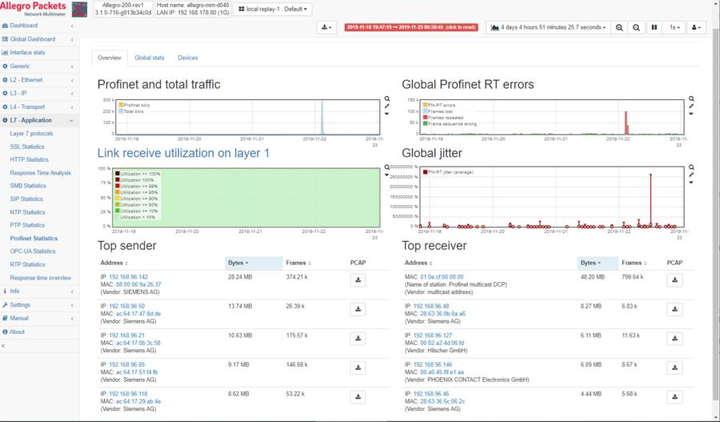This screenshot has height=422, width=720.
Task: Collapse the sidebar with the bottom arrow
Action: point(3,345)
